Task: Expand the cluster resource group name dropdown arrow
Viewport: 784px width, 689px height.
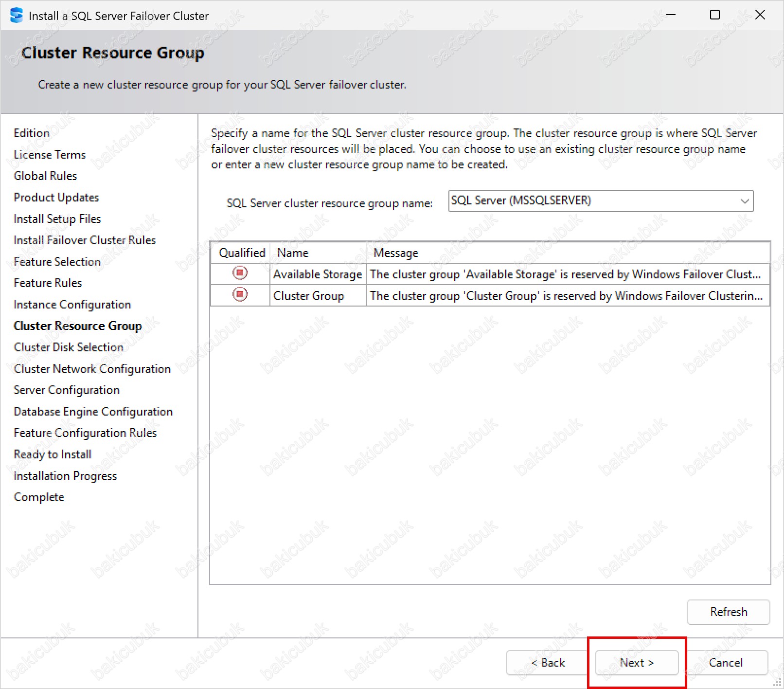Action: tap(744, 201)
